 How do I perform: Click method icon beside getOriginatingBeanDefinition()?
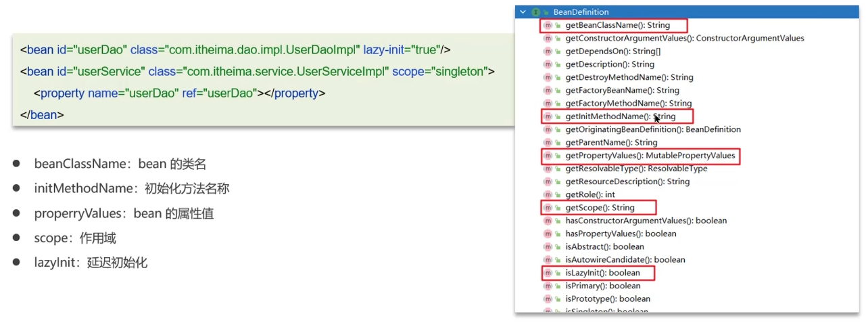click(548, 129)
